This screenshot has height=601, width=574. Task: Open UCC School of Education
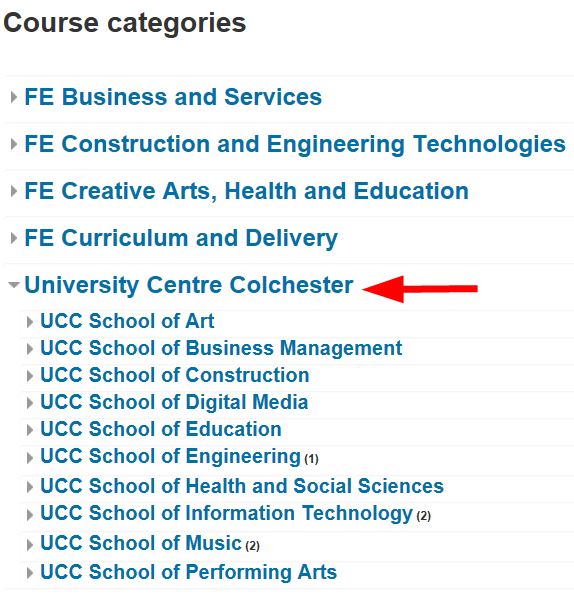161,429
